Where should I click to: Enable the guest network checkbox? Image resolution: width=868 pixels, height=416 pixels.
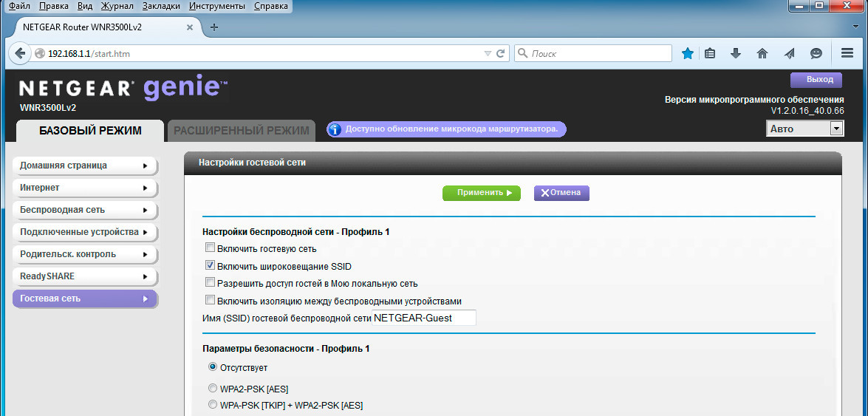pos(211,248)
